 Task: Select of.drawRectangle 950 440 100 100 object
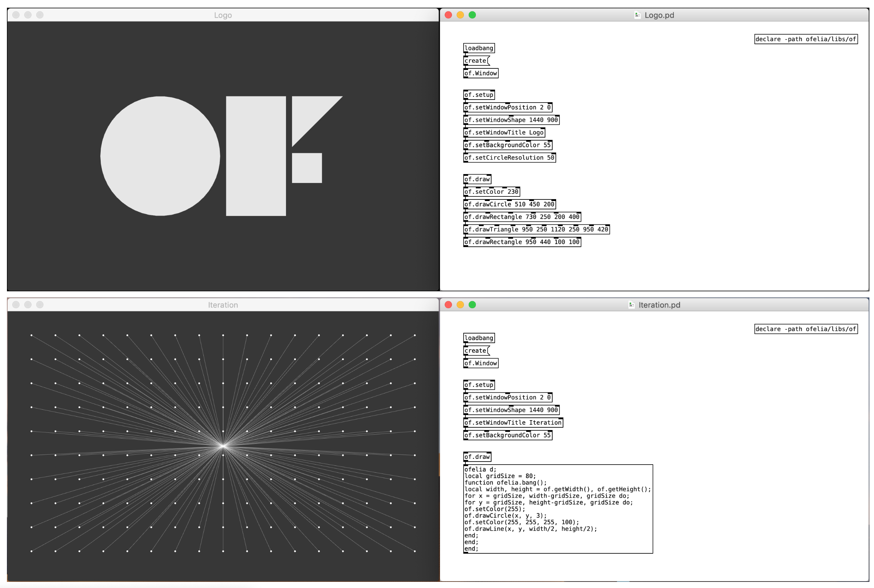(522, 242)
